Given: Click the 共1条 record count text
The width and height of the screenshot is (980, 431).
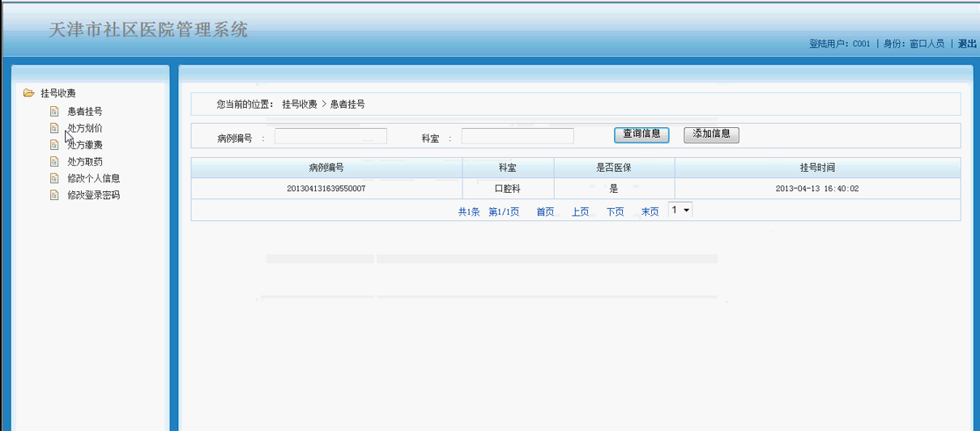Looking at the screenshot, I should tap(469, 211).
